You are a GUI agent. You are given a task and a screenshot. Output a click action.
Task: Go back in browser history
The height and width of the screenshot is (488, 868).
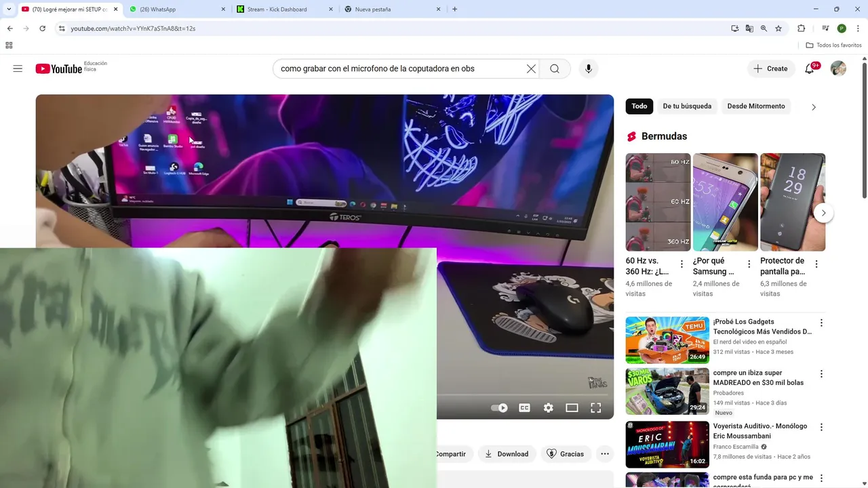(x=9, y=28)
